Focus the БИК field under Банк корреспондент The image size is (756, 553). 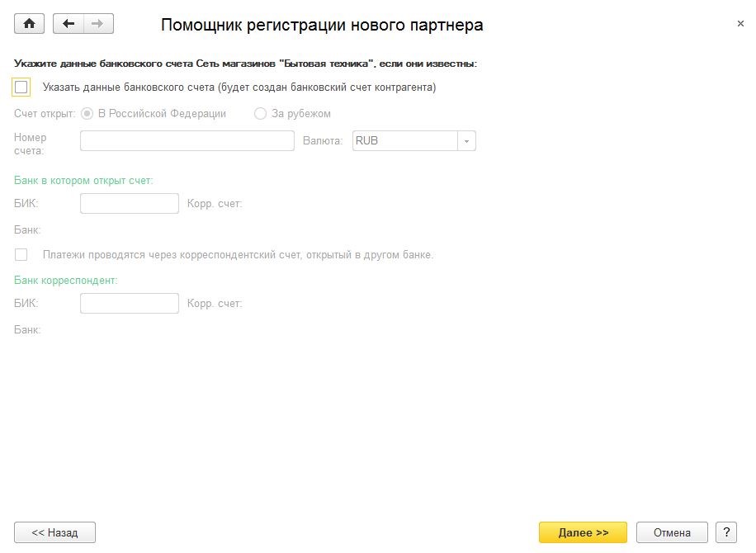130,303
